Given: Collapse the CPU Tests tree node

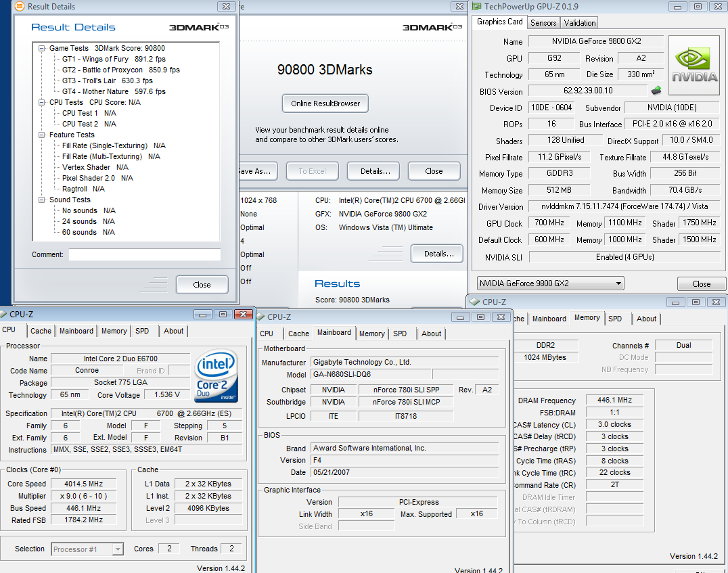Looking at the screenshot, I should [x=42, y=102].
